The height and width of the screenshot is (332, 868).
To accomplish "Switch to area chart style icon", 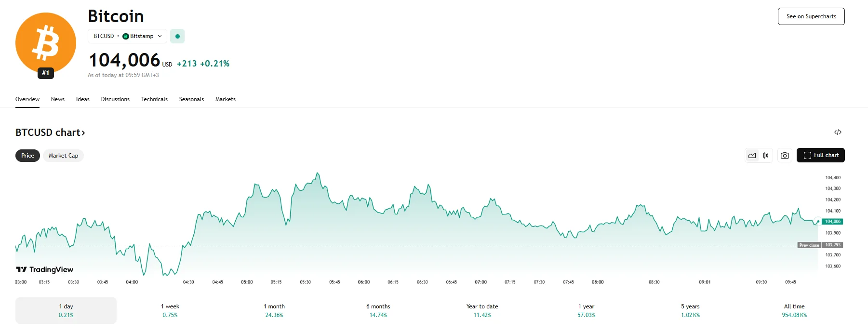I will pos(752,156).
